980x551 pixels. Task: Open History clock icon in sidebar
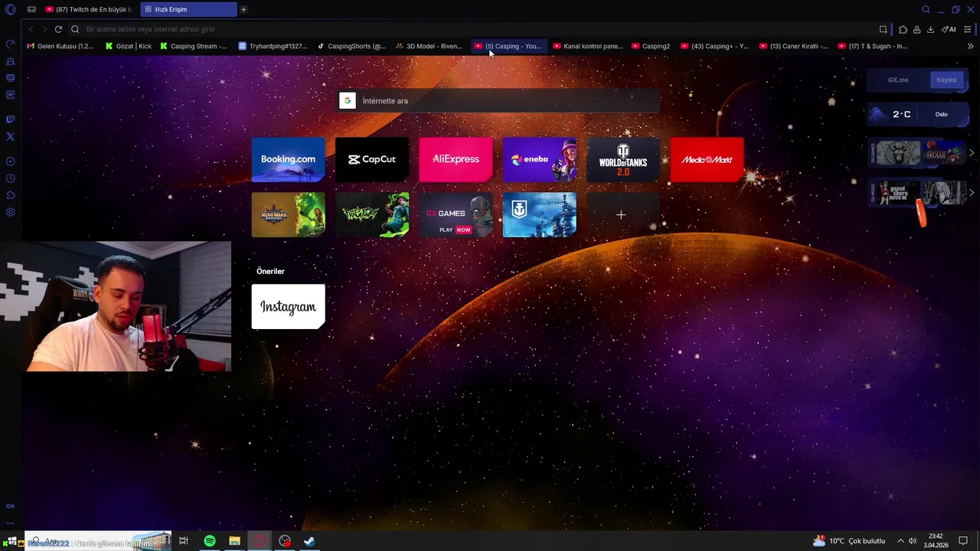pos(11,178)
